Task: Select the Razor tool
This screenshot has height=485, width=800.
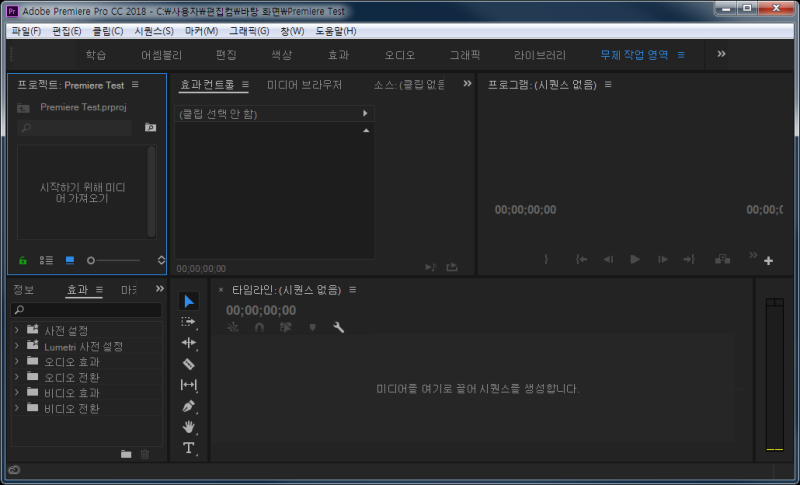Action: [x=188, y=364]
